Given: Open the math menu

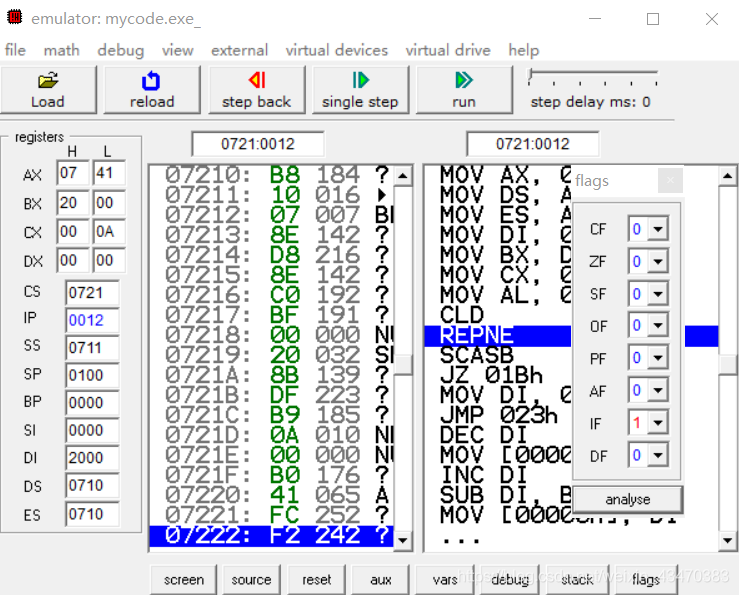Looking at the screenshot, I should click(61, 50).
